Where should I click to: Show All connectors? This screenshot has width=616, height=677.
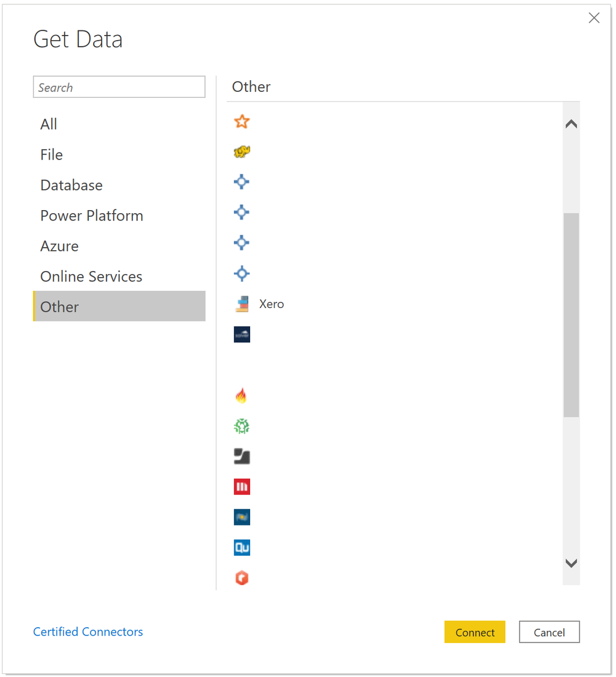point(49,124)
